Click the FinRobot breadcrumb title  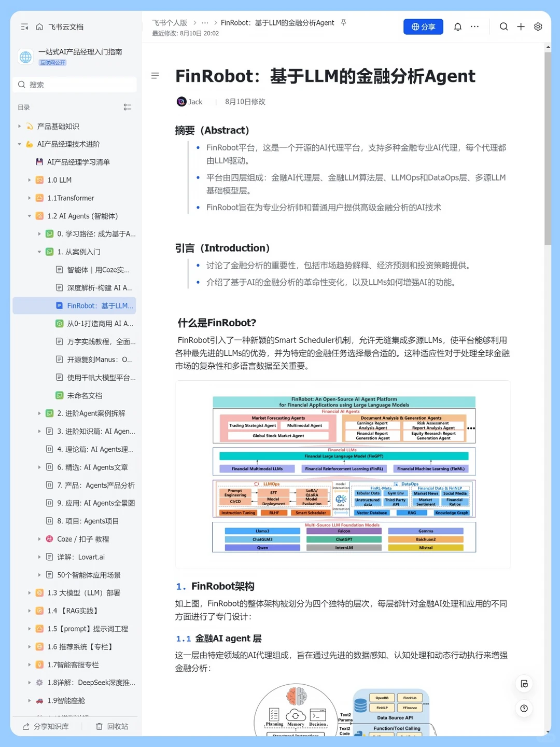[277, 23]
